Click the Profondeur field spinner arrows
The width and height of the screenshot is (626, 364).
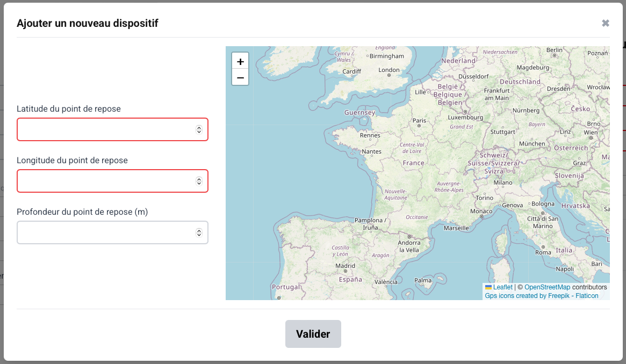[199, 232]
